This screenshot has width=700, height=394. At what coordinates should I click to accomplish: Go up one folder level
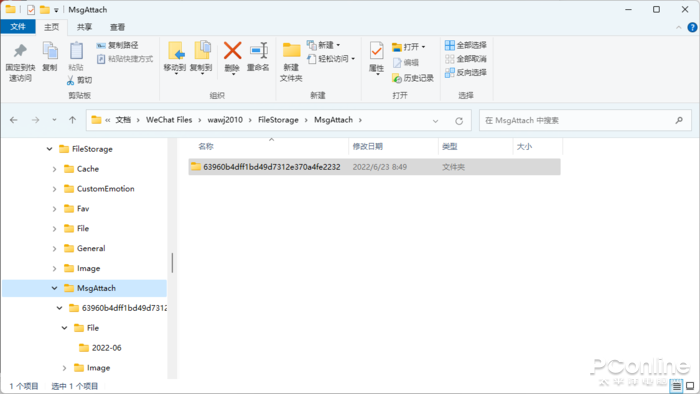pyautogui.click(x=72, y=120)
